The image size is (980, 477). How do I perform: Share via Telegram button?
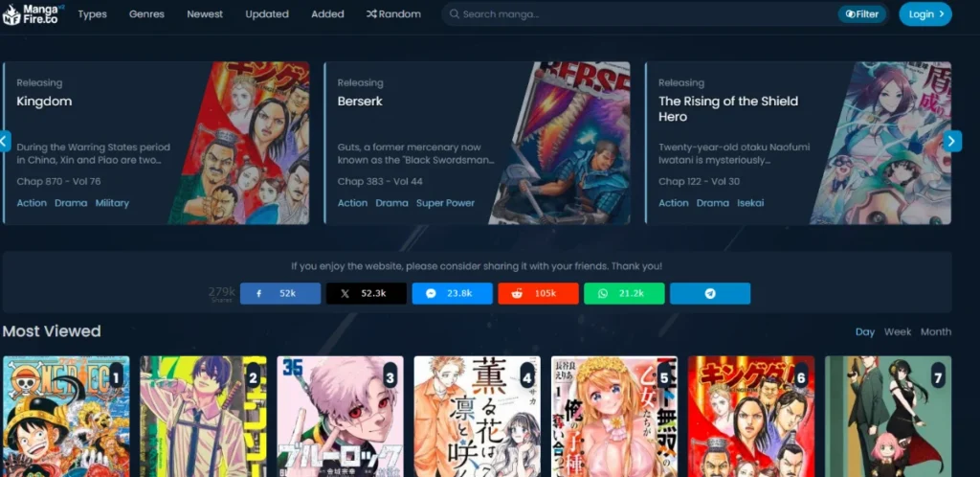710,293
